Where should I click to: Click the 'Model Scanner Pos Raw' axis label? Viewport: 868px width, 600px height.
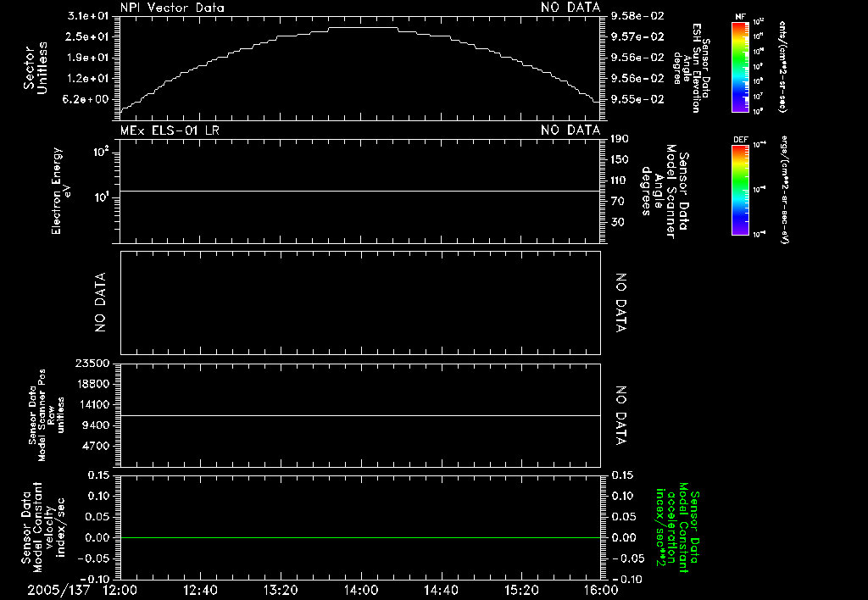(x=47, y=415)
